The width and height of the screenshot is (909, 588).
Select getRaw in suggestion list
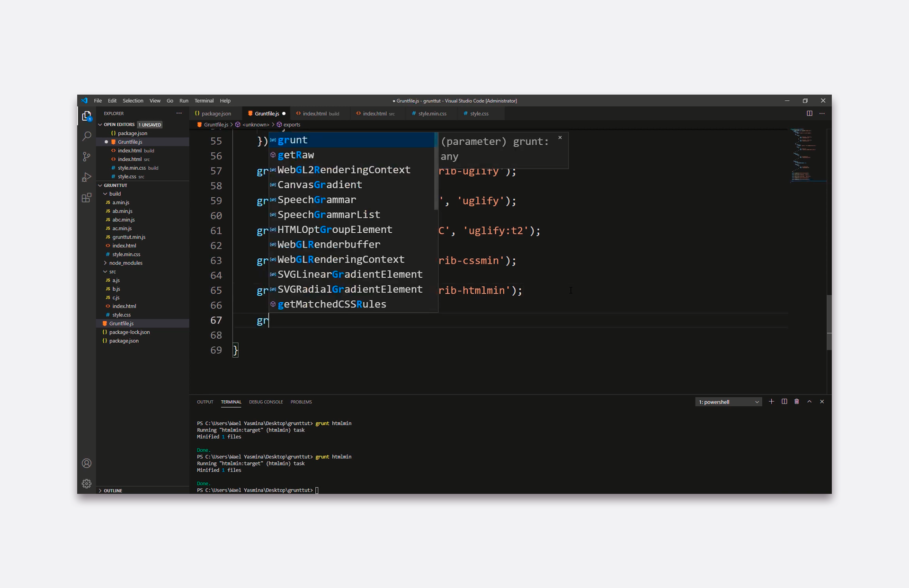pos(296,155)
